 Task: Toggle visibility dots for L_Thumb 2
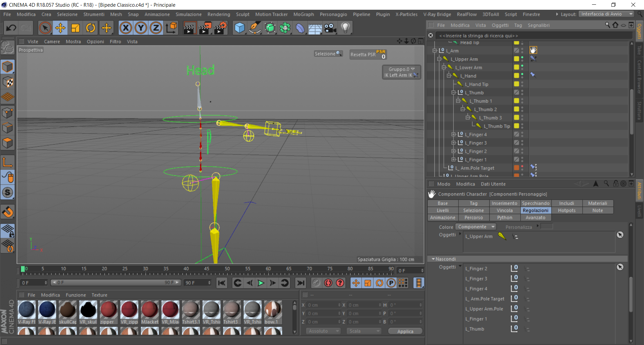pyautogui.click(x=522, y=109)
